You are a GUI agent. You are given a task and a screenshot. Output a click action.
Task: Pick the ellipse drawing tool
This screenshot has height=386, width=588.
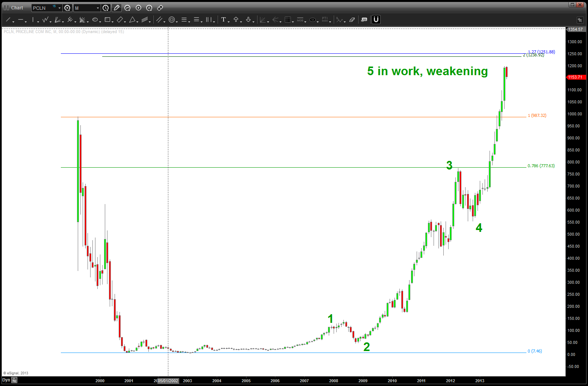(95, 20)
